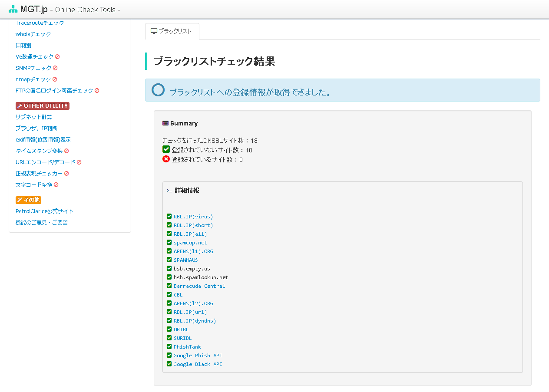Select the ブラックリスト tab
The image size is (549, 392).
(172, 31)
